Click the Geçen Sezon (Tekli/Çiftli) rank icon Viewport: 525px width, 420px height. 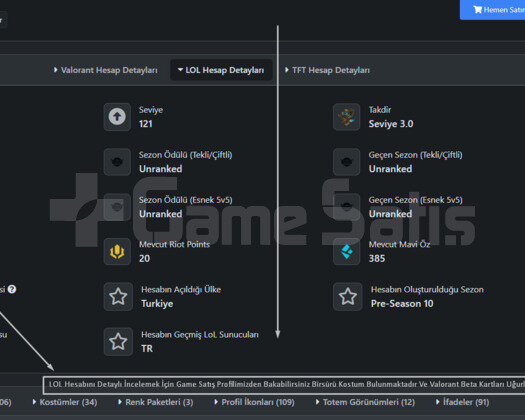tap(347, 162)
